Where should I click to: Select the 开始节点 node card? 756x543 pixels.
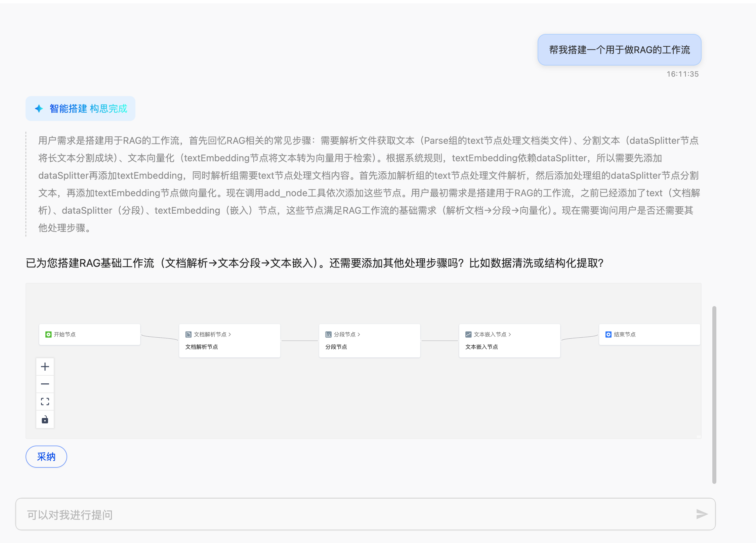click(89, 334)
